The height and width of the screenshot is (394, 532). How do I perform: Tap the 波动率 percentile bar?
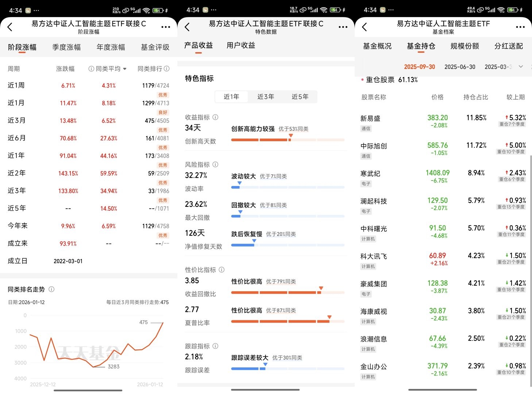pyautogui.click(x=288, y=187)
